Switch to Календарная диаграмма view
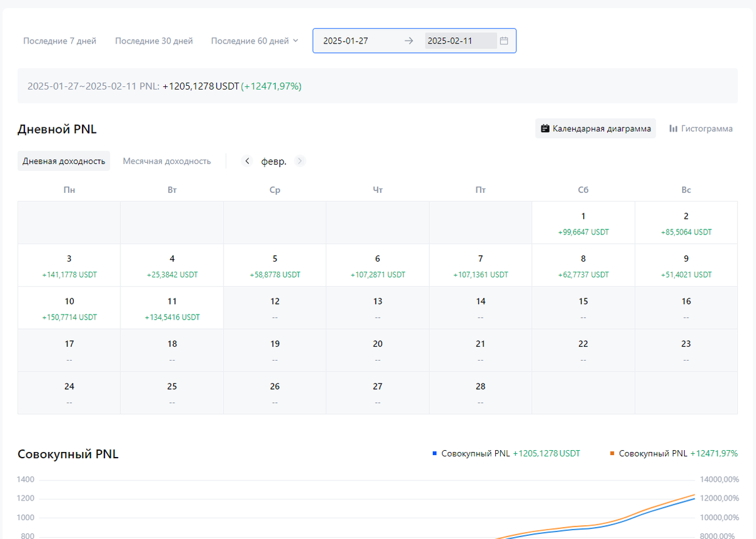Screen dimensions: 756x539 [x=595, y=129]
